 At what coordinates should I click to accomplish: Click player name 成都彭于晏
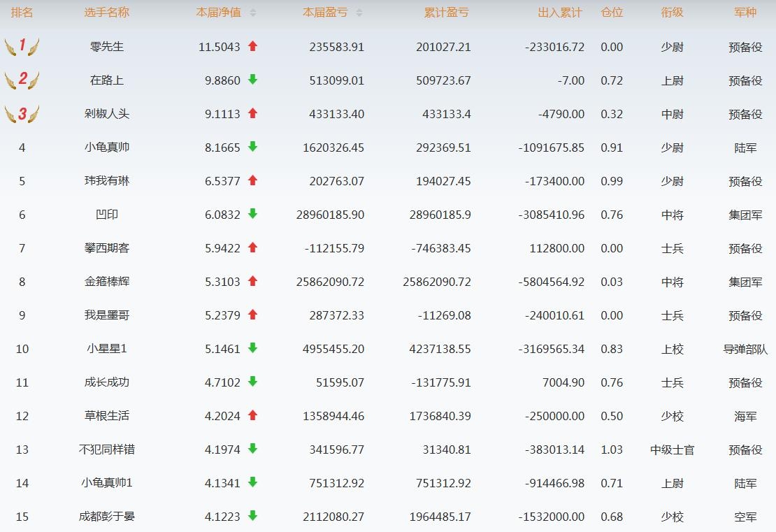[x=107, y=517]
